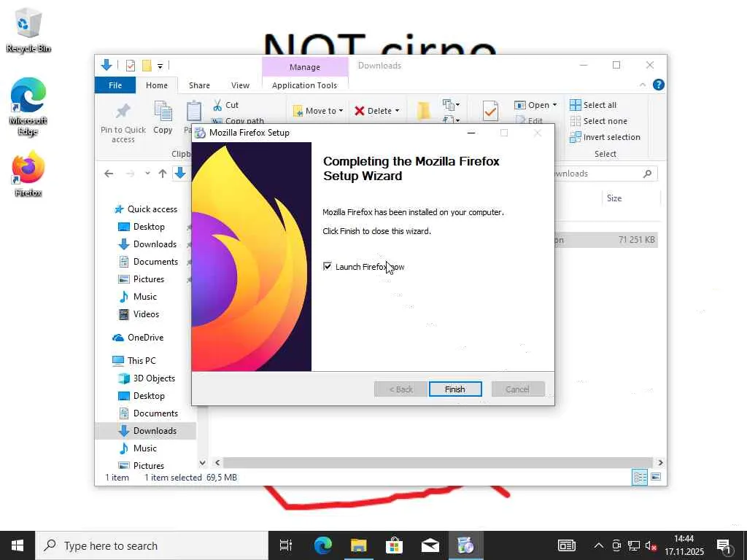Select OneDrive in navigation pane

click(x=138, y=338)
